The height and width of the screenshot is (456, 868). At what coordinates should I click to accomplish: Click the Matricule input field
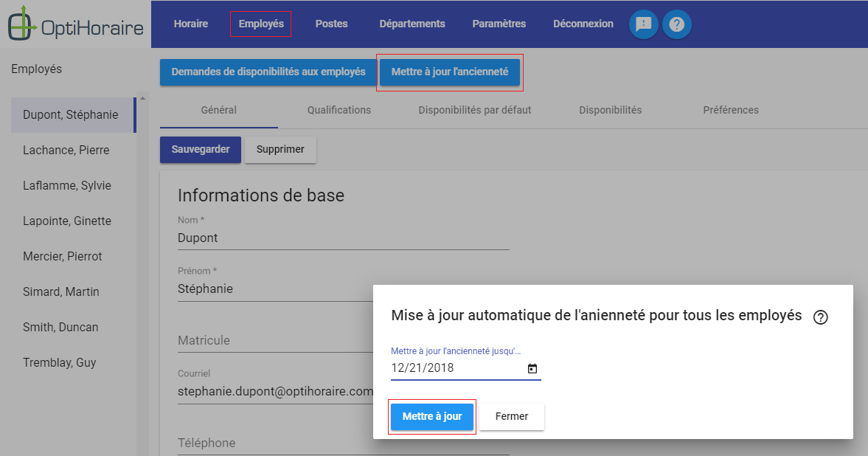click(275, 341)
